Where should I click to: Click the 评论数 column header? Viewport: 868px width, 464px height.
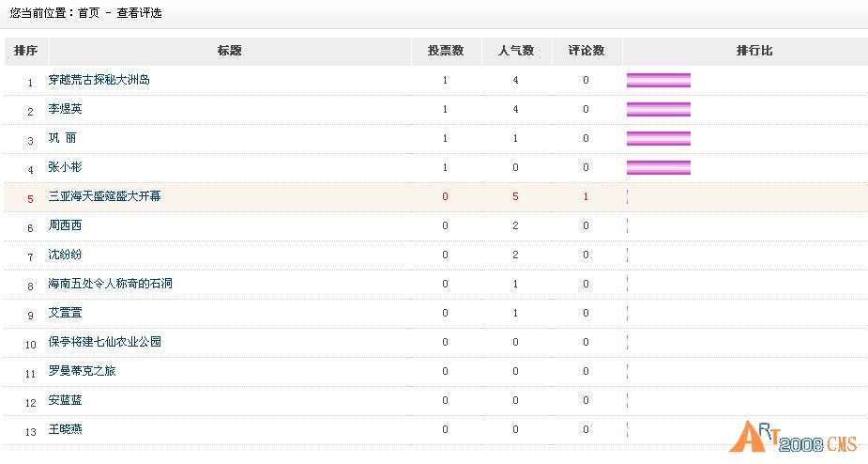[x=586, y=51]
